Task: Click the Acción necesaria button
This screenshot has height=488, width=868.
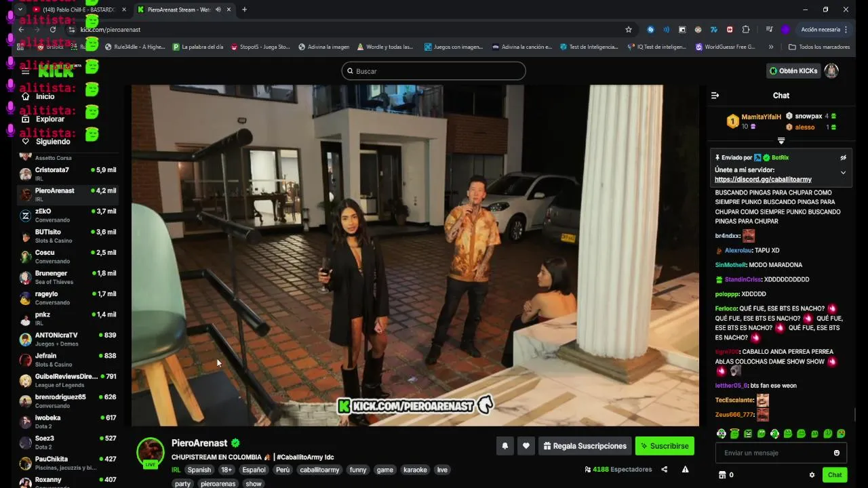Action: click(x=820, y=29)
